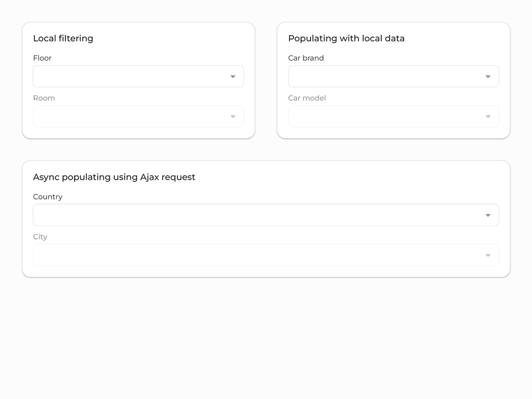
Task: Select the "Populating with local data" heading
Action: (347, 38)
